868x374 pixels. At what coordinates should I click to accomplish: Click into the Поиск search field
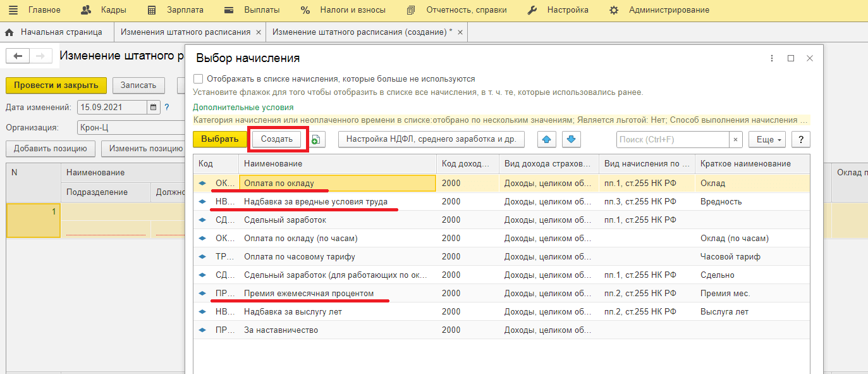point(673,140)
